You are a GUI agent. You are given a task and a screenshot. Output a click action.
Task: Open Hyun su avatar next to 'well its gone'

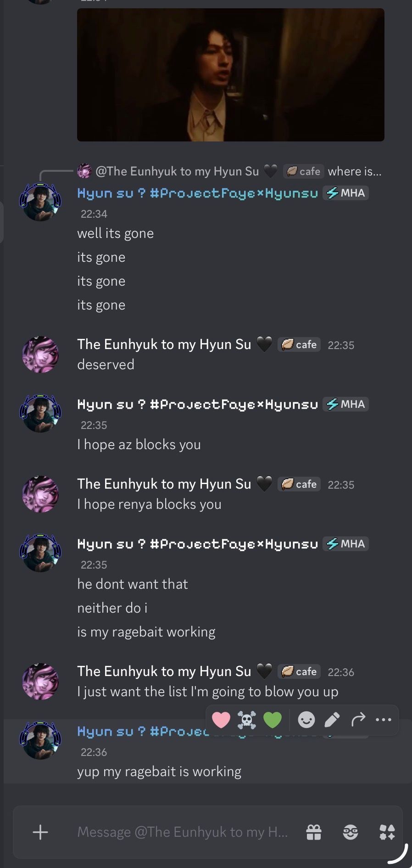point(40,202)
